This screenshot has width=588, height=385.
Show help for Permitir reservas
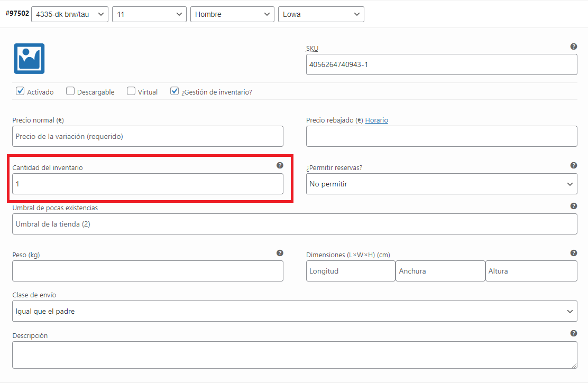click(573, 165)
